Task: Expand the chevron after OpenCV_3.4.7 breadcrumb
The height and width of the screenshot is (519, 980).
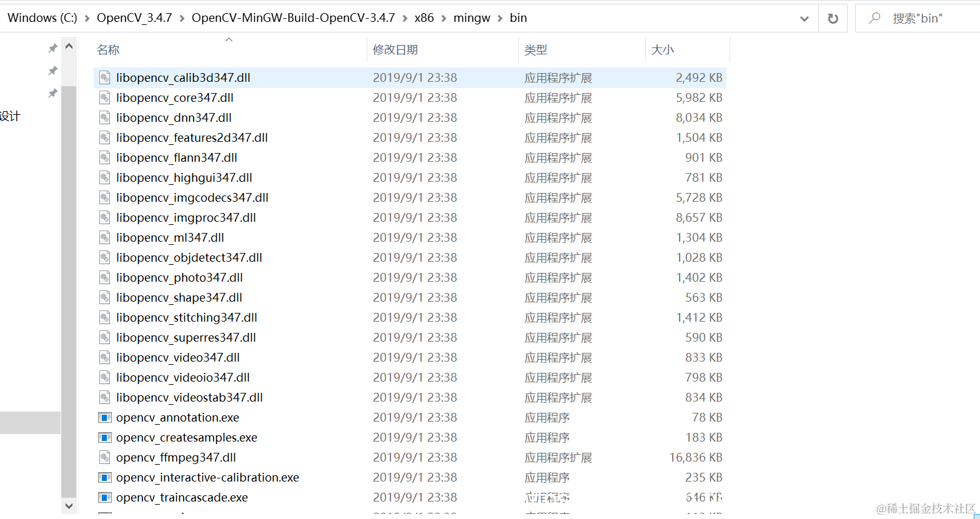Action: pos(182,18)
